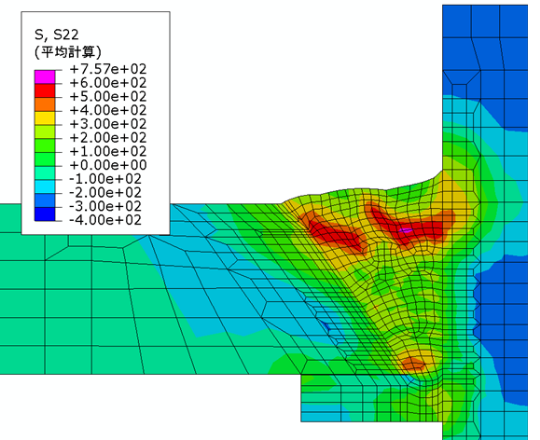Click the red legend color swatch
Screen dimensions: 540x440
45,91
